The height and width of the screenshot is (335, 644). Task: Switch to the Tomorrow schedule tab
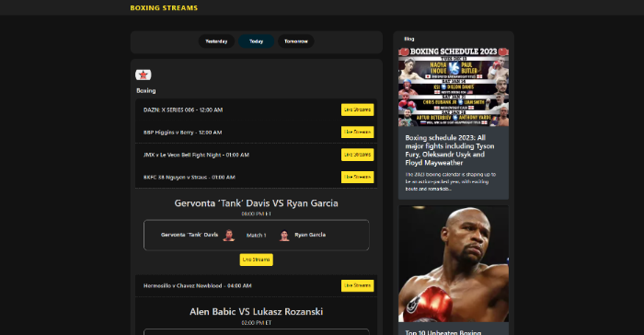click(x=296, y=41)
